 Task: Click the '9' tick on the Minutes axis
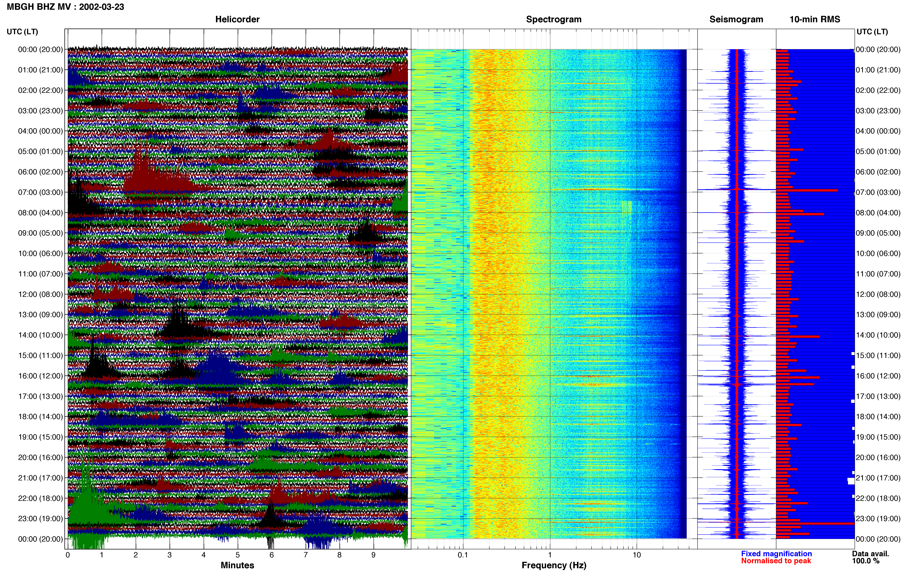point(373,555)
